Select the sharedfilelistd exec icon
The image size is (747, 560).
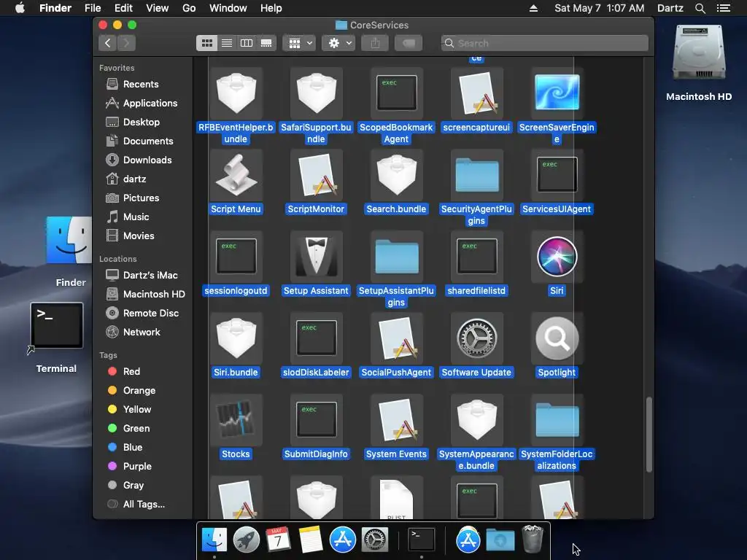[x=476, y=257]
